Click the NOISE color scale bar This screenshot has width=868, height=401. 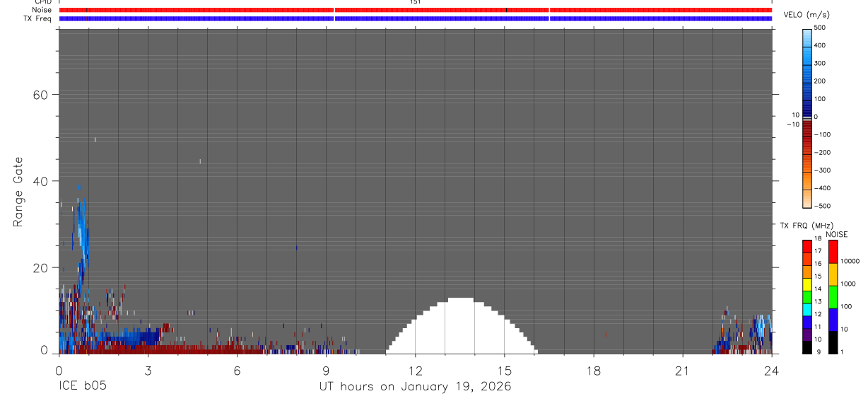(x=833, y=296)
